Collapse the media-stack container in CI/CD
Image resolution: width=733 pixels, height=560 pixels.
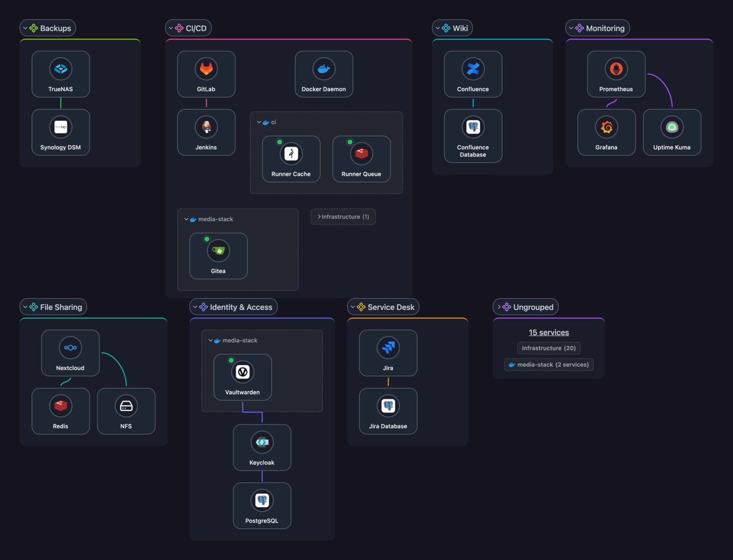186,219
